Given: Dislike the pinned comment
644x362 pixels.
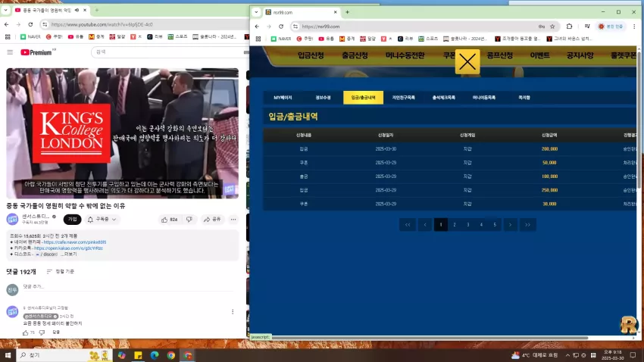Looking at the screenshot, I should click(x=42, y=332).
